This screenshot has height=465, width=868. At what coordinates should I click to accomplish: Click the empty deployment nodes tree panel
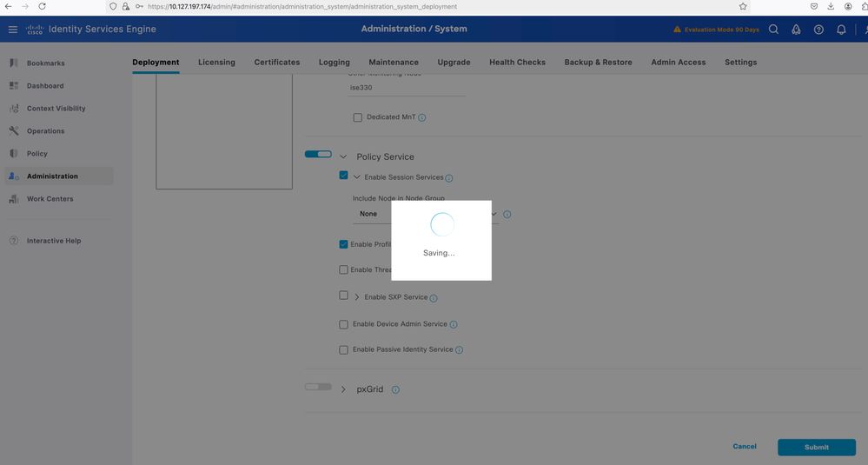pyautogui.click(x=224, y=132)
